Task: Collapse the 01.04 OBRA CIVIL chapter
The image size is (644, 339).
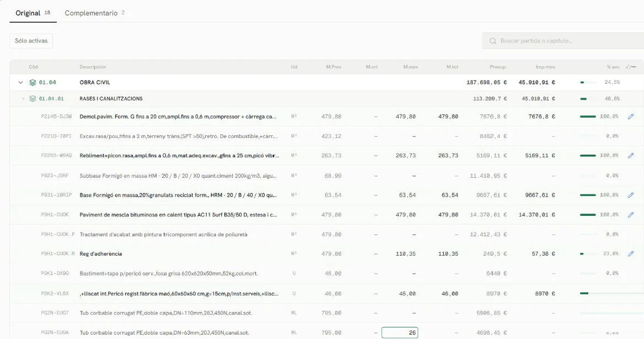Action: [20, 82]
